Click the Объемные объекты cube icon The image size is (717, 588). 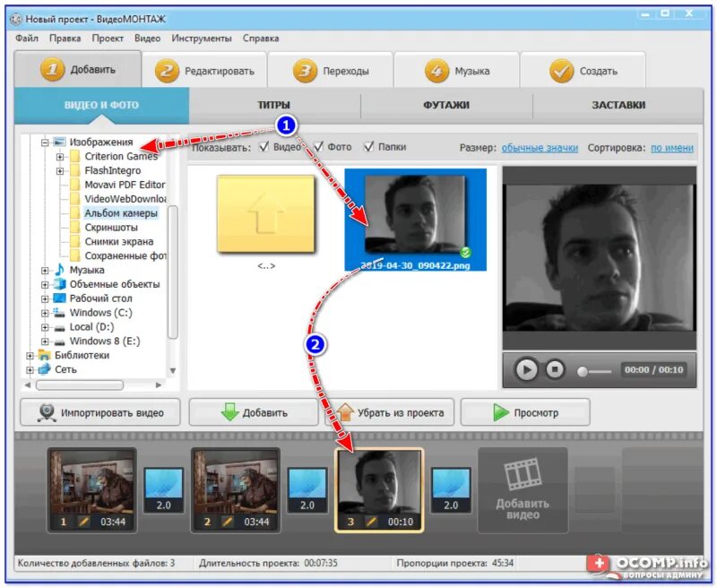click(60, 284)
